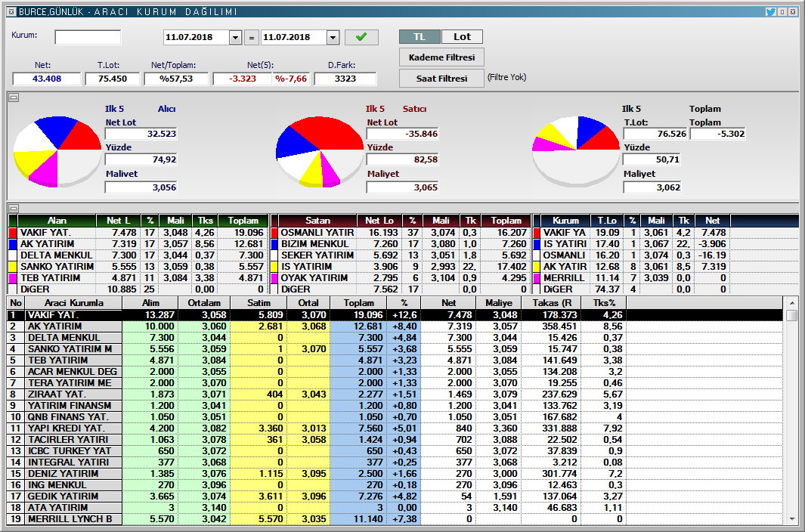Click the Twitter bird icon in title bar
This screenshot has width=805, height=532.
coord(770,11)
